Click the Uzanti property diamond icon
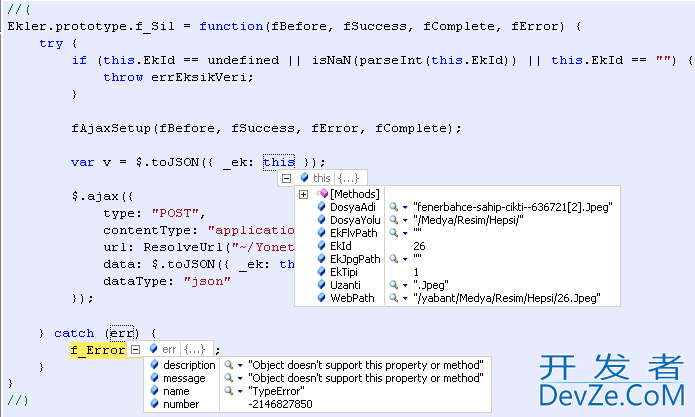 (x=322, y=284)
